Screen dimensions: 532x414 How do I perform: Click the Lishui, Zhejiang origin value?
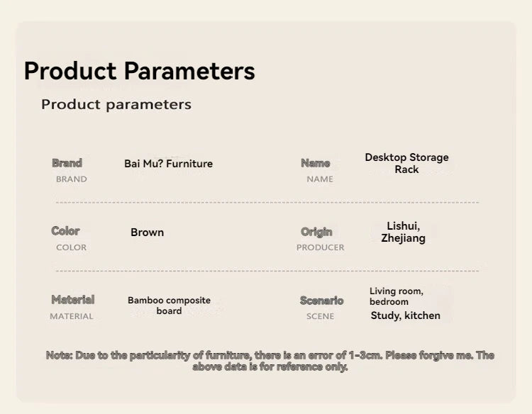tap(403, 232)
